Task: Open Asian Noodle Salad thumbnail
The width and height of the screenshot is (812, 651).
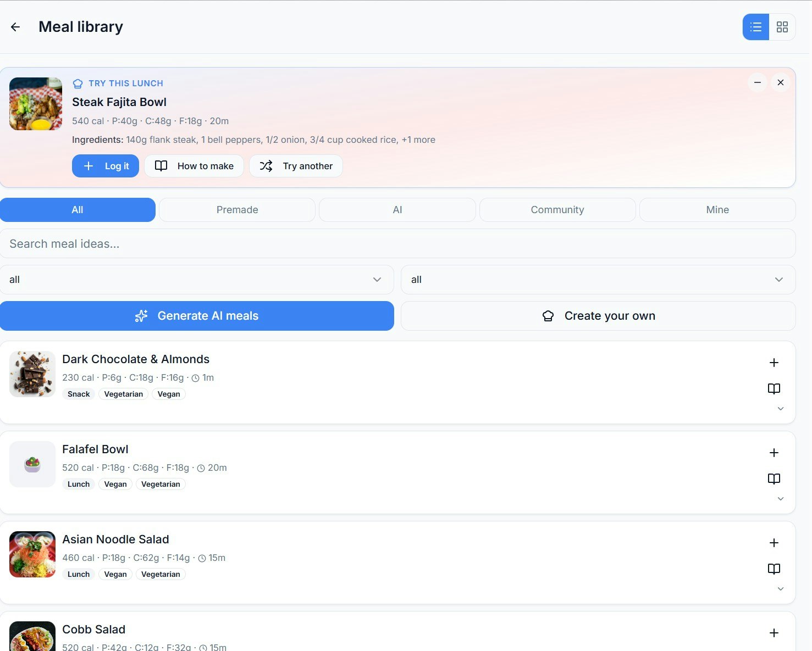Action: click(32, 554)
